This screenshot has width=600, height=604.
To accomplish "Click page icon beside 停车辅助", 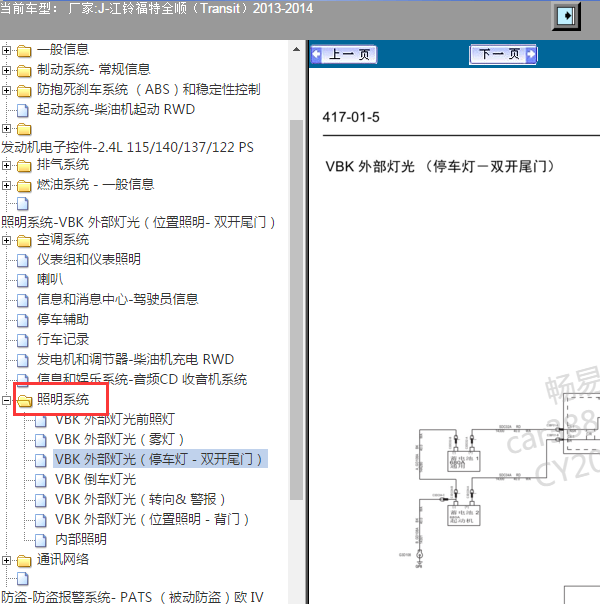I will click(23, 320).
